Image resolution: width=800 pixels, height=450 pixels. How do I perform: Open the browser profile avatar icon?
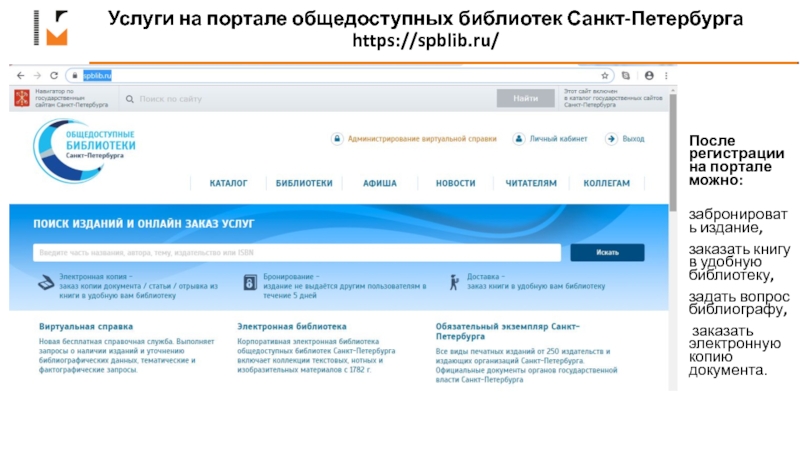649,75
